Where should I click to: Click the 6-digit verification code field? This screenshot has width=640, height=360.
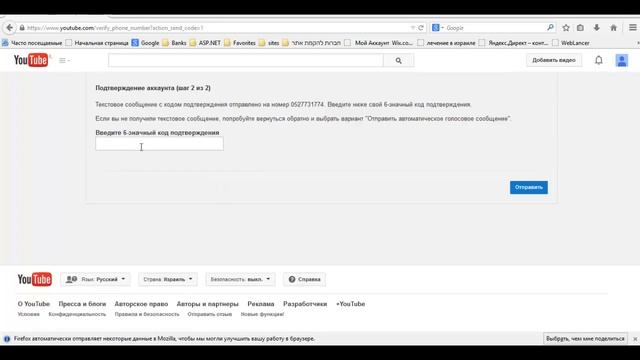point(159,144)
